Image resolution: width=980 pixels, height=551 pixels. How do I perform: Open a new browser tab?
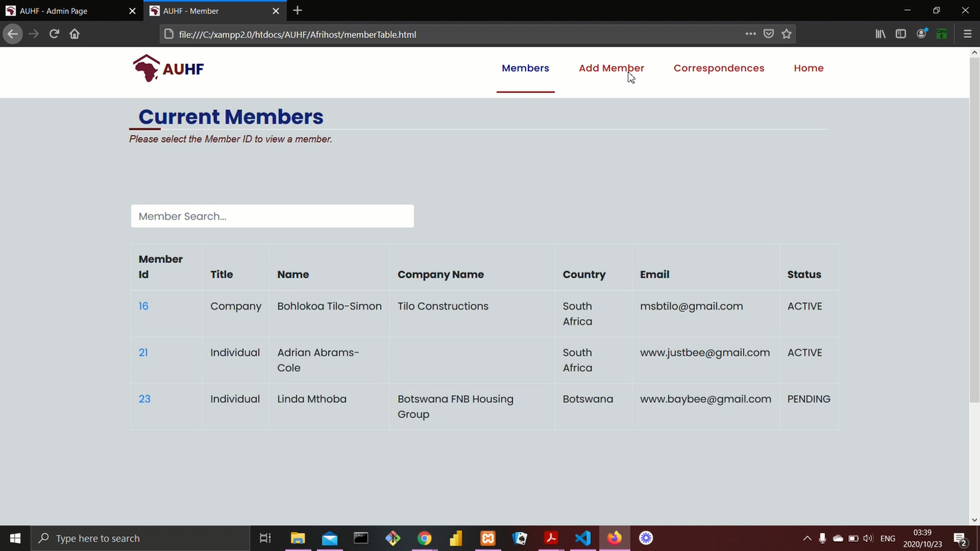pos(298,10)
